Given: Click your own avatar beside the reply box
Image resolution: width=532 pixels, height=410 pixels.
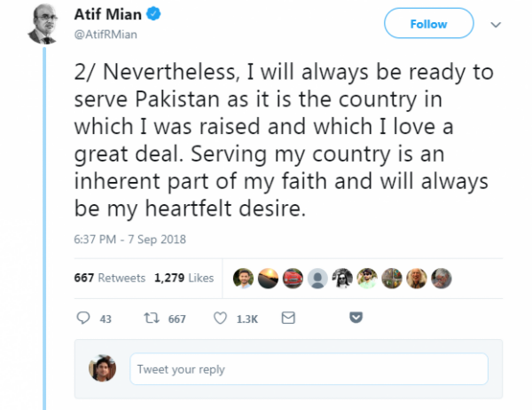Looking at the screenshot, I should pyautogui.click(x=103, y=368).
